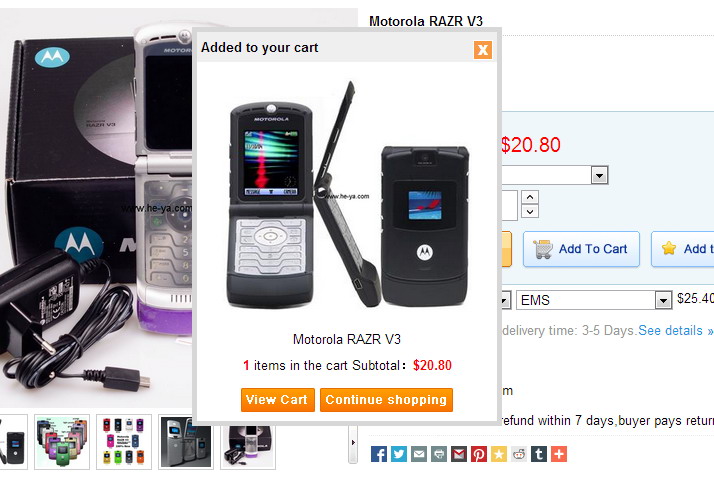Viewport: 714px width, 498px height.
Task: Share the product on Facebook
Action: [x=378, y=454]
